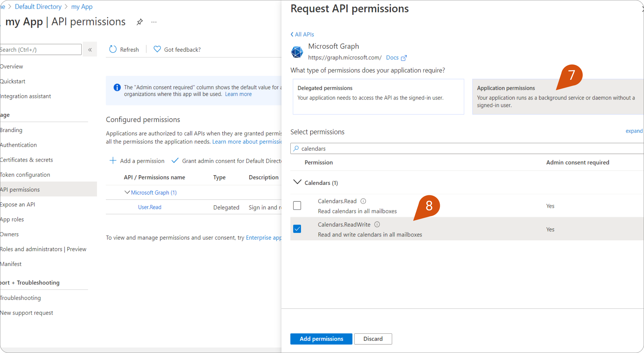Select Application permissions option
644x353 pixels.
pyautogui.click(x=557, y=97)
